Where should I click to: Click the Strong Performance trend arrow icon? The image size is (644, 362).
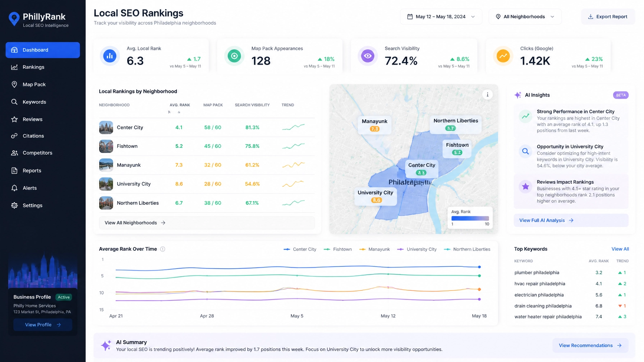point(525,116)
